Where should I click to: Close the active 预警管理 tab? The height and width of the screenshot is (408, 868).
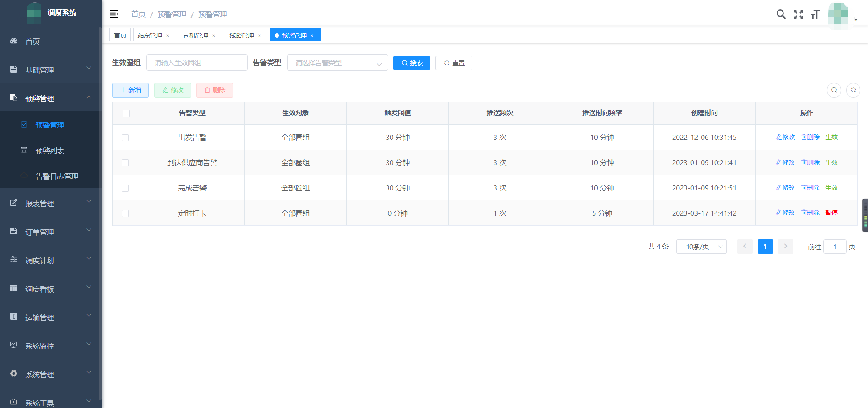click(x=312, y=36)
